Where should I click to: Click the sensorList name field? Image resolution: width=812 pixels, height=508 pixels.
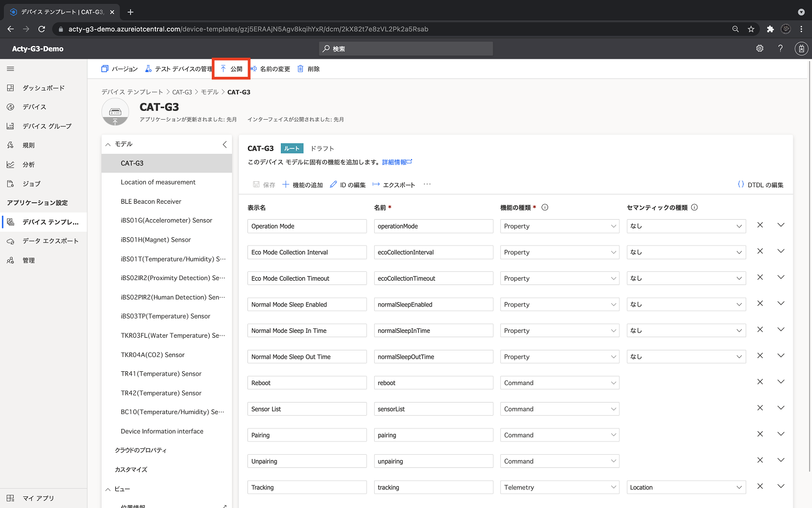click(433, 409)
